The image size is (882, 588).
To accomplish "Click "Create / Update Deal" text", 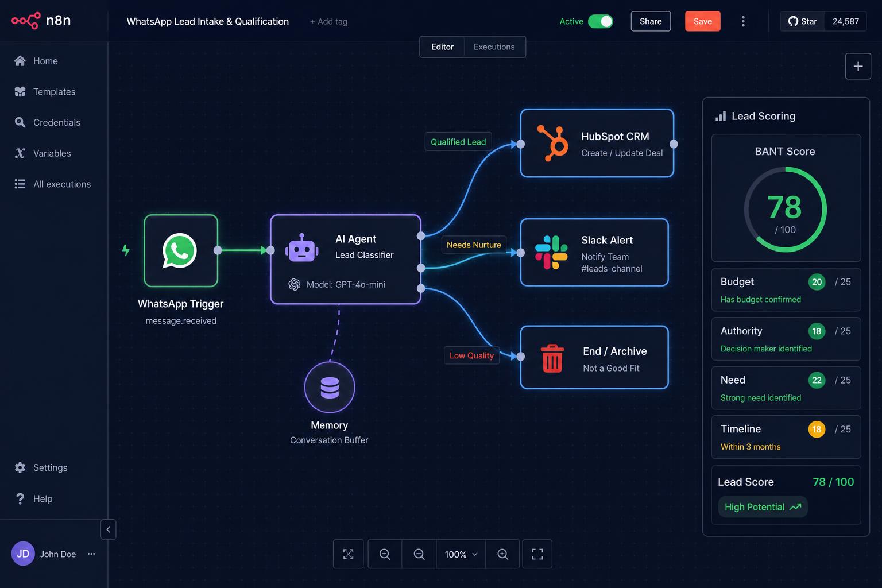I will pyautogui.click(x=622, y=153).
